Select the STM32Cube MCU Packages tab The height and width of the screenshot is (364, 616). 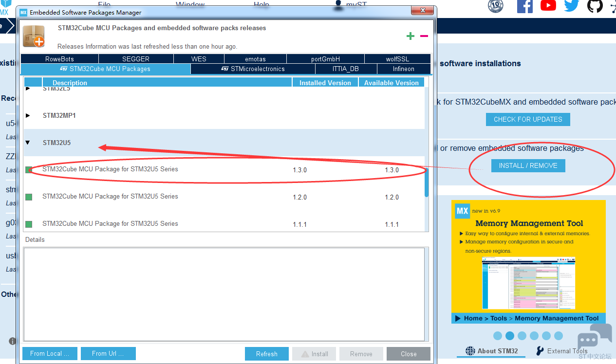[106, 69]
